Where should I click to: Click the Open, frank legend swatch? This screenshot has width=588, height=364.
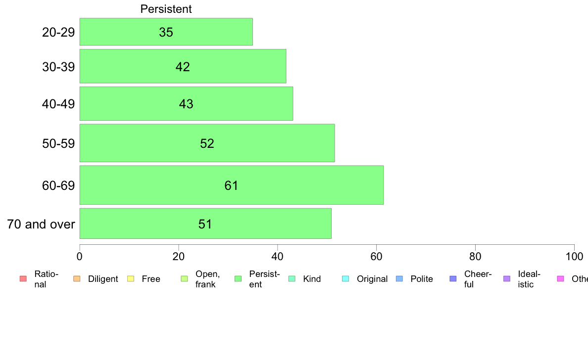[x=184, y=278]
